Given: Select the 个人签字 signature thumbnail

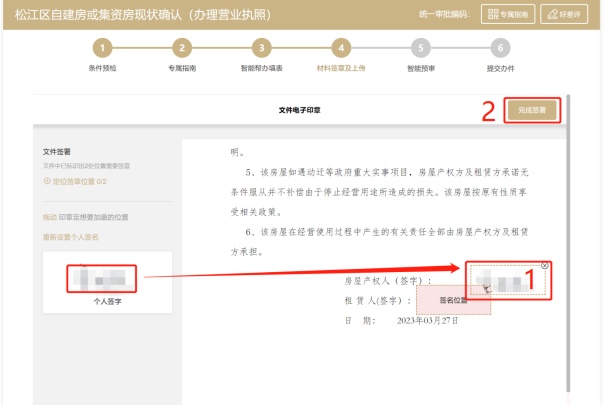Looking at the screenshot, I should click(100, 279).
